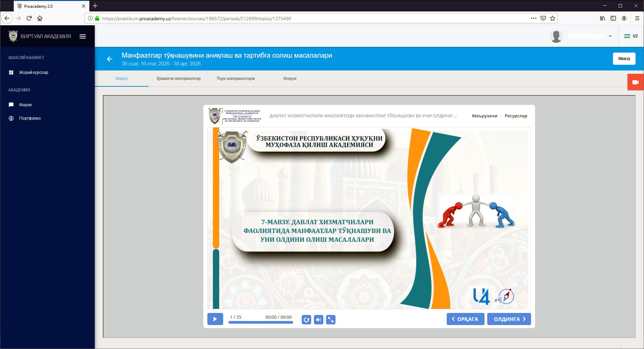Viewport: 644px width, 349px height.
Task: Click the replay slide icon
Action: coord(306,320)
